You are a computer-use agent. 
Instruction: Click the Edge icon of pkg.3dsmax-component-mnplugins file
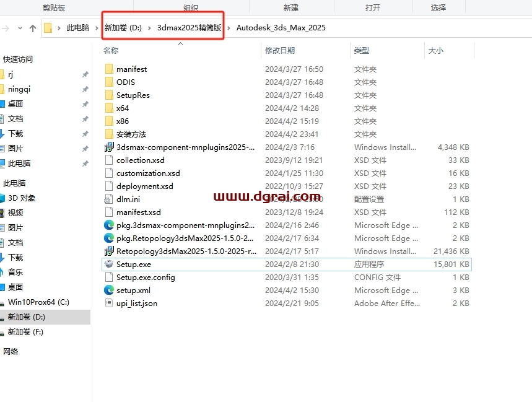tap(109, 225)
